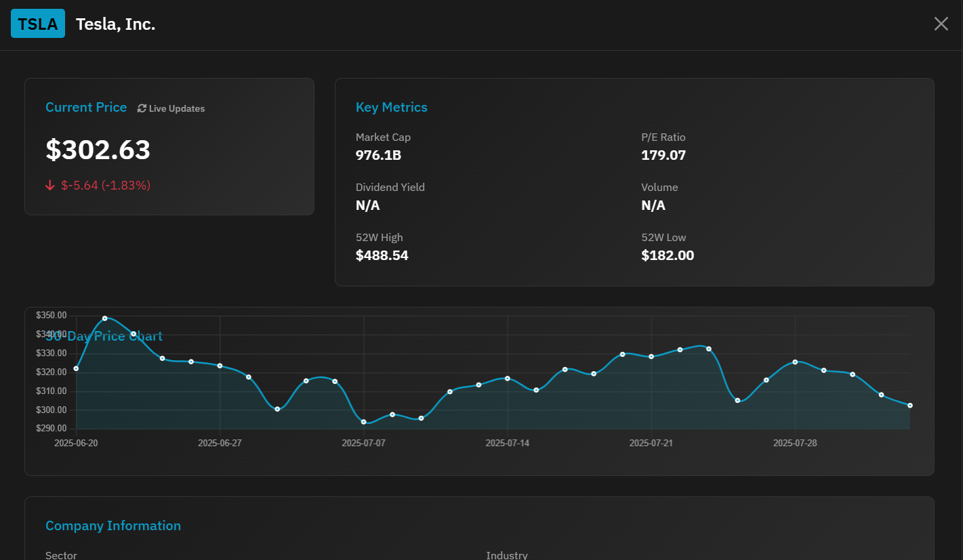Screen dimensions: 963x560
Task: Click the $320.00 y-axis label
Action: (52, 372)
